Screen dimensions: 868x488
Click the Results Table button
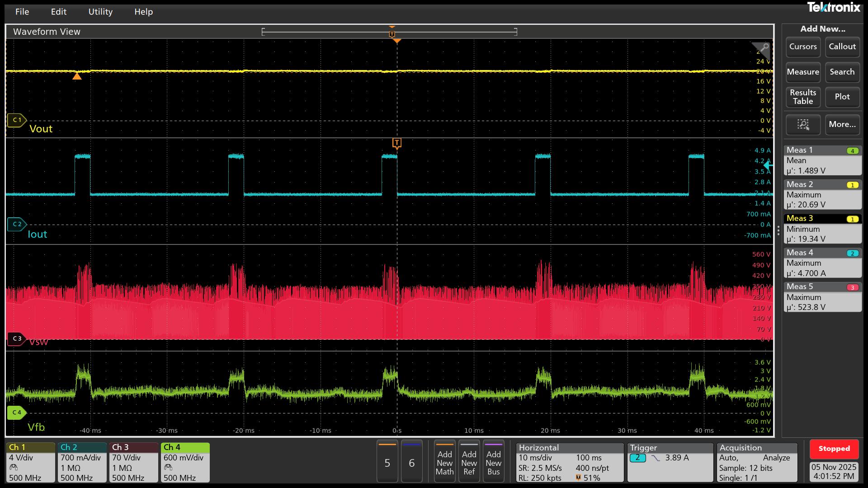(803, 97)
